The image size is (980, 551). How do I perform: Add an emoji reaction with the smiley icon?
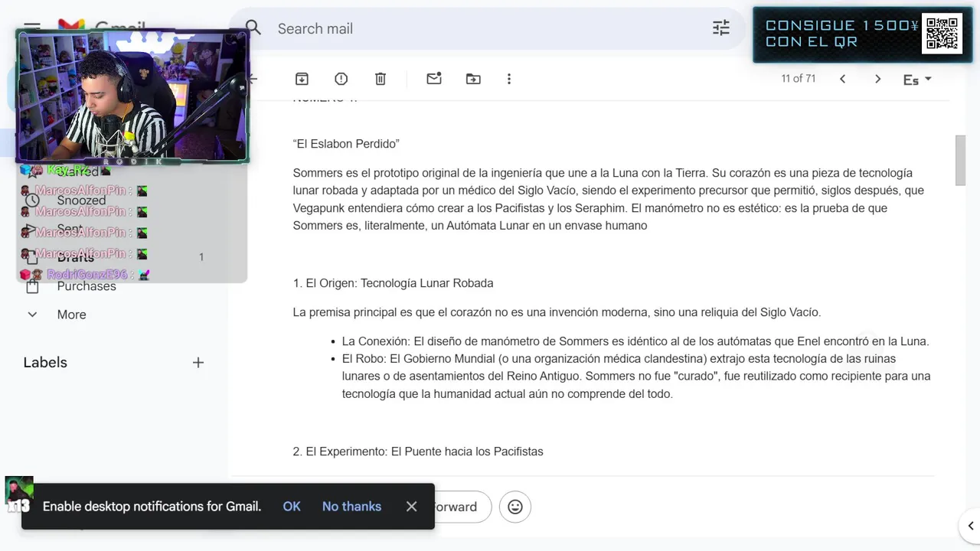pyautogui.click(x=515, y=507)
